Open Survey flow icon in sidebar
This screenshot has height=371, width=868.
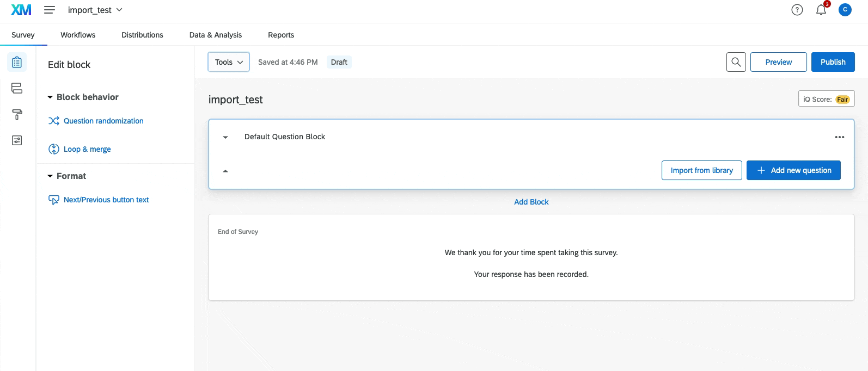click(17, 88)
